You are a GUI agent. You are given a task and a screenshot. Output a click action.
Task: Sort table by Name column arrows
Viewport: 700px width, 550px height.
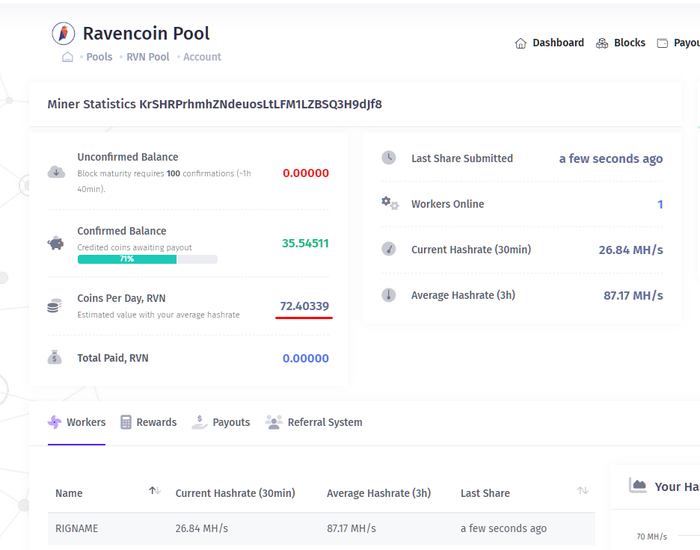point(154,491)
